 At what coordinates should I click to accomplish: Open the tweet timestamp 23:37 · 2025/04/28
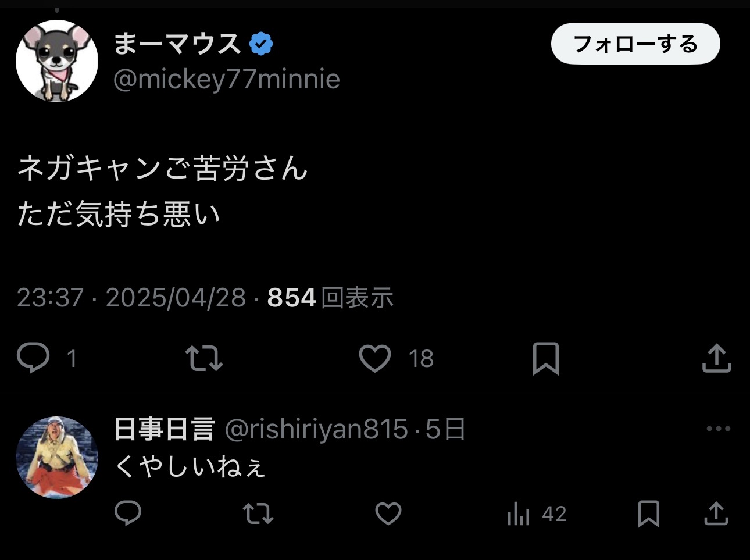pos(131,298)
